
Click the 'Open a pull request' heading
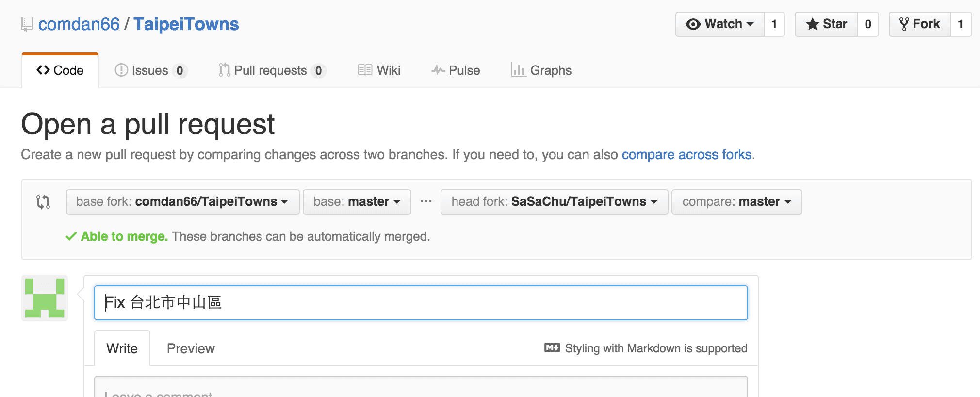[x=148, y=124]
